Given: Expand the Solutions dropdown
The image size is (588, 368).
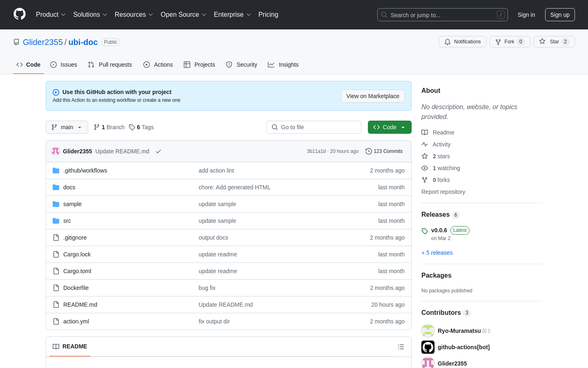Looking at the screenshot, I should 90,15.
